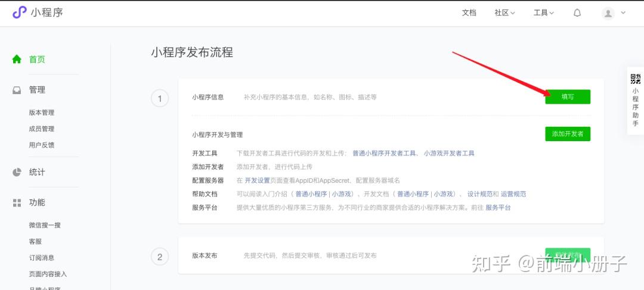Open the 服务平台 link at row end
The image size is (644, 290).
tap(498, 208)
